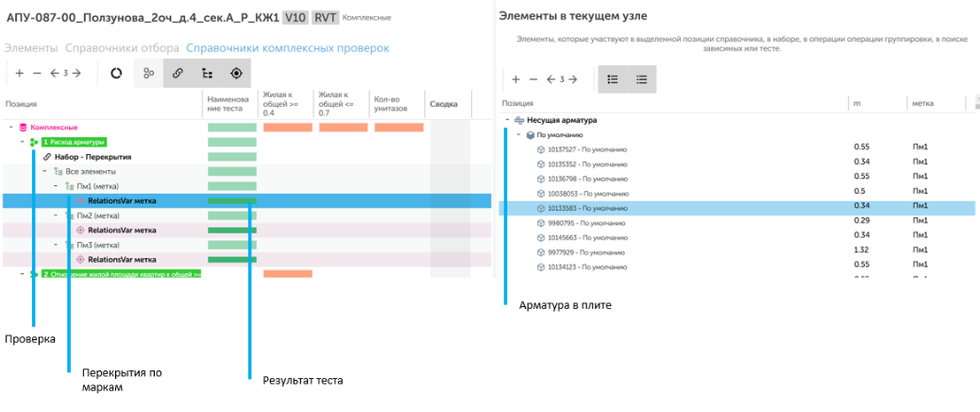Screen dimensions: 980x412
Task: Click the minus icon in the Элементы в текущем узле toolbar
Action: pos(533,79)
